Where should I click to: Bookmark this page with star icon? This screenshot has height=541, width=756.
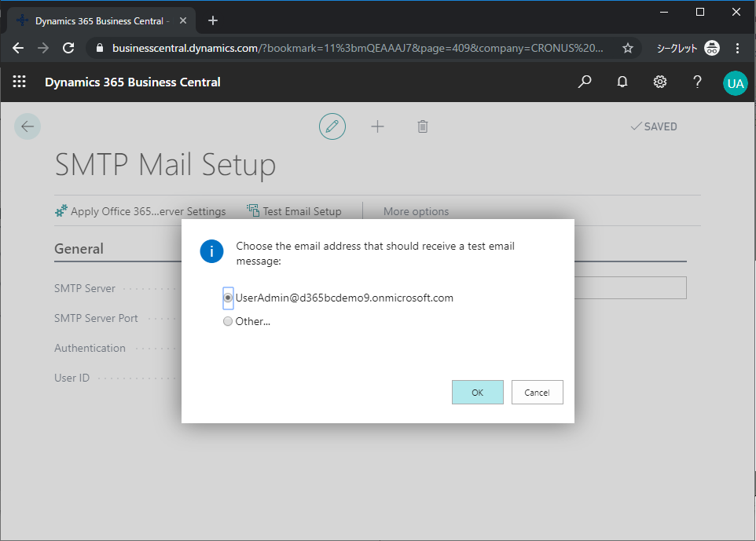pos(627,48)
